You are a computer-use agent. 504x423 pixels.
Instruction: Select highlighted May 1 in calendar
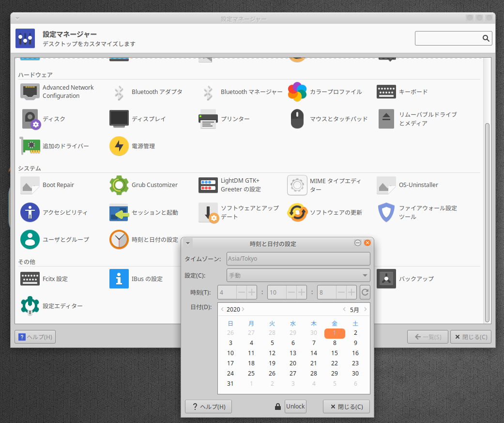(x=335, y=333)
